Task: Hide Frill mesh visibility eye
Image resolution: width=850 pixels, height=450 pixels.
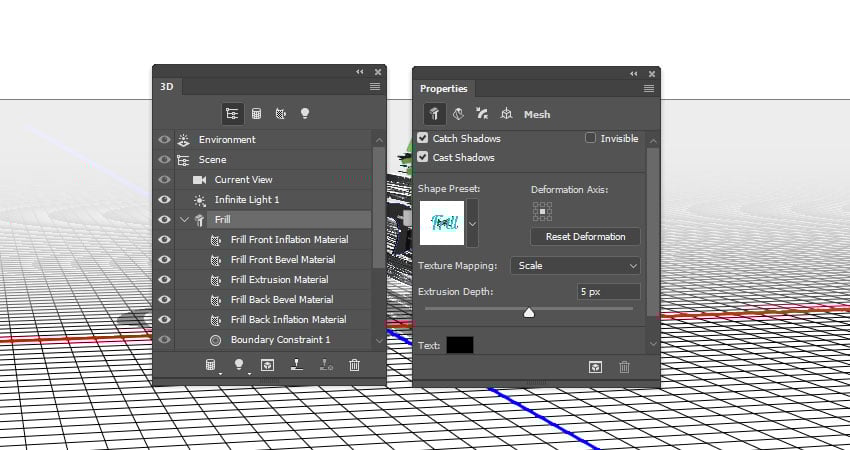Action: tap(164, 220)
